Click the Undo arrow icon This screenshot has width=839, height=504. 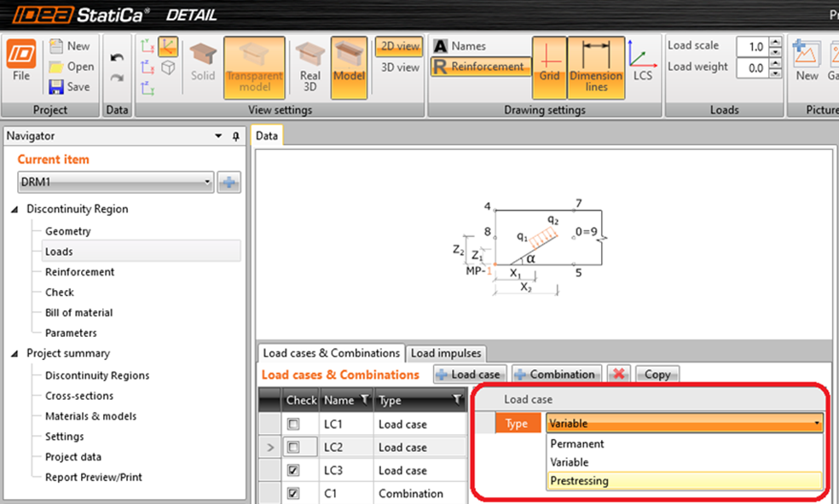(118, 57)
